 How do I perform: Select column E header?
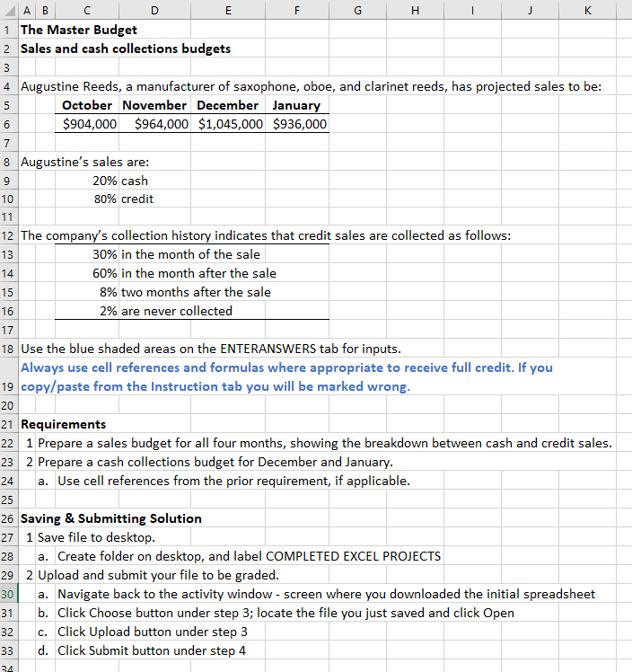pos(228,10)
